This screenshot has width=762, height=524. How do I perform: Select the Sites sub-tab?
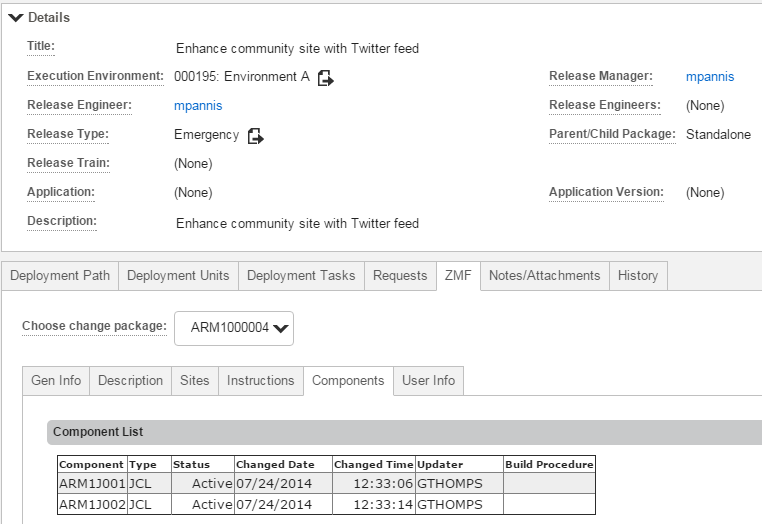[195, 381]
